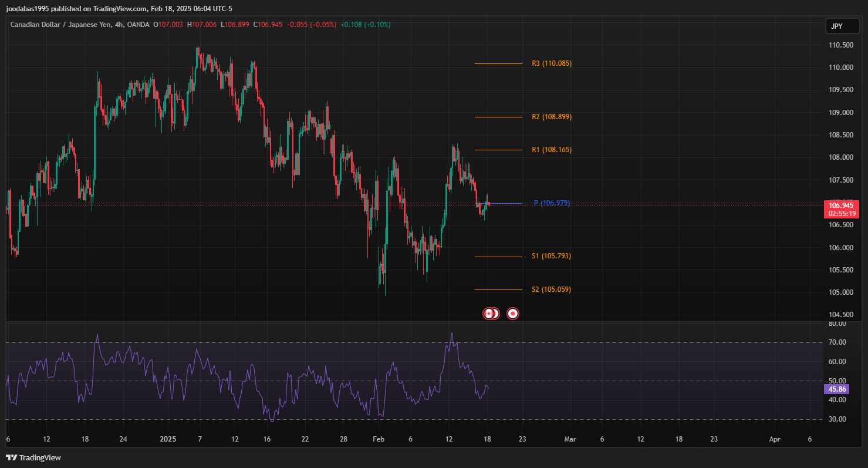Click the JPY currency button
Viewport: 868px width, 468px height.
point(836,26)
